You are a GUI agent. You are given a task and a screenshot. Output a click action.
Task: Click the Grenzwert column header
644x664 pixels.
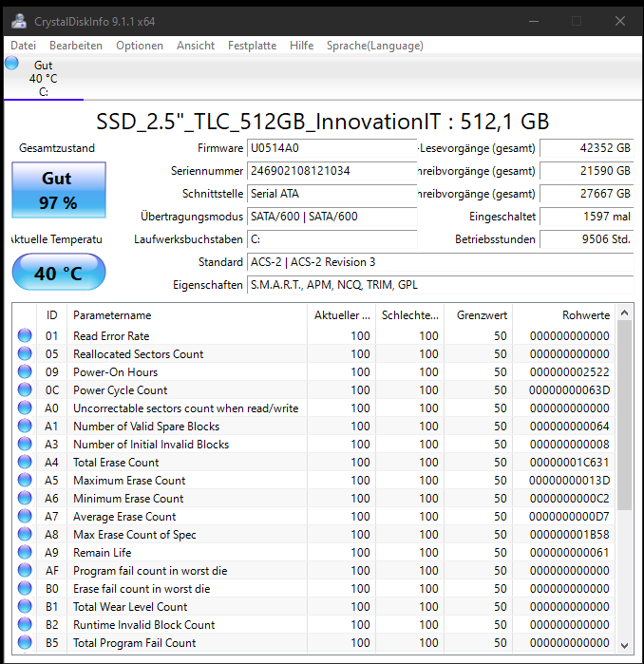[x=479, y=315]
